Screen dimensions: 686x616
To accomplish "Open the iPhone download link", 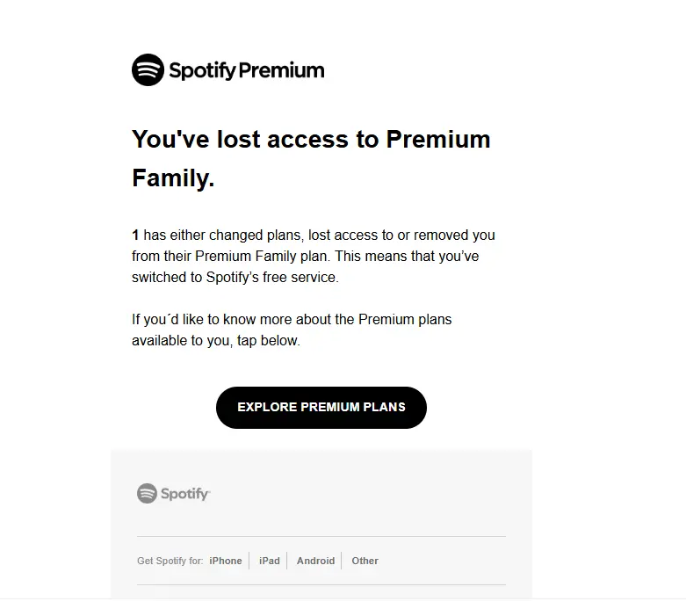I will [226, 561].
